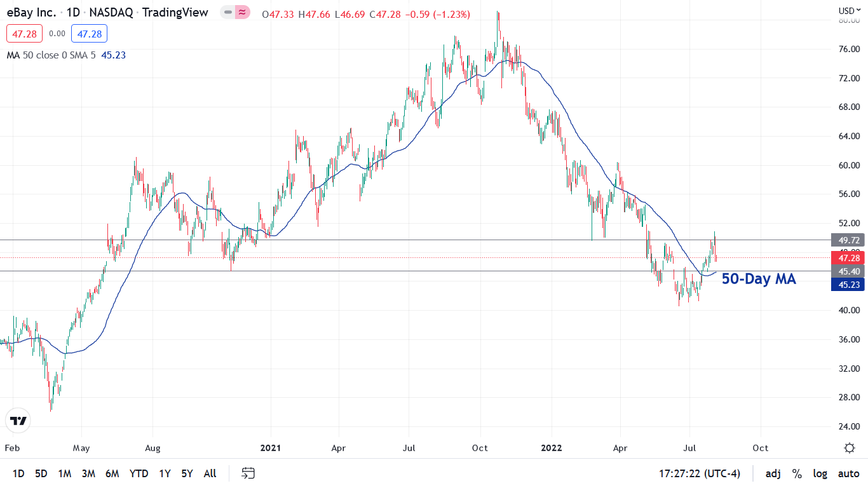The image size is (868, 488).
Task: Open chart settings gear icon
Action: click(x=850, y=448)
